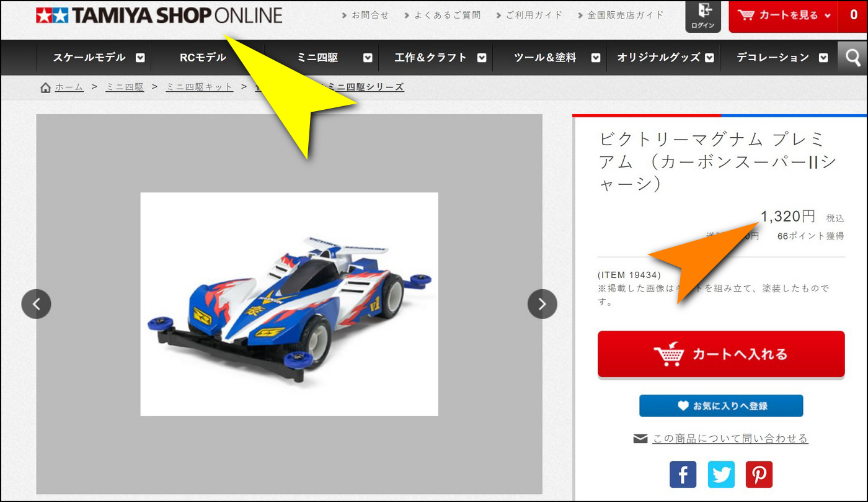Add item with カートへ入れる button
Image resolution: width=868 pixels, height=502 pixels.
pos(721,354)
